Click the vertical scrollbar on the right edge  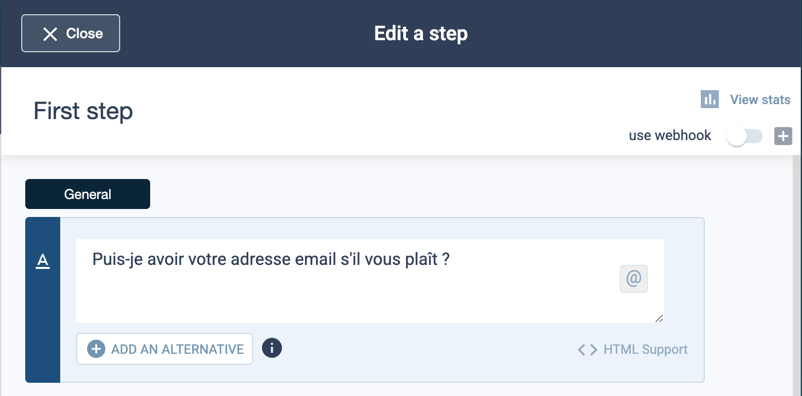click(x=796, y=275)
